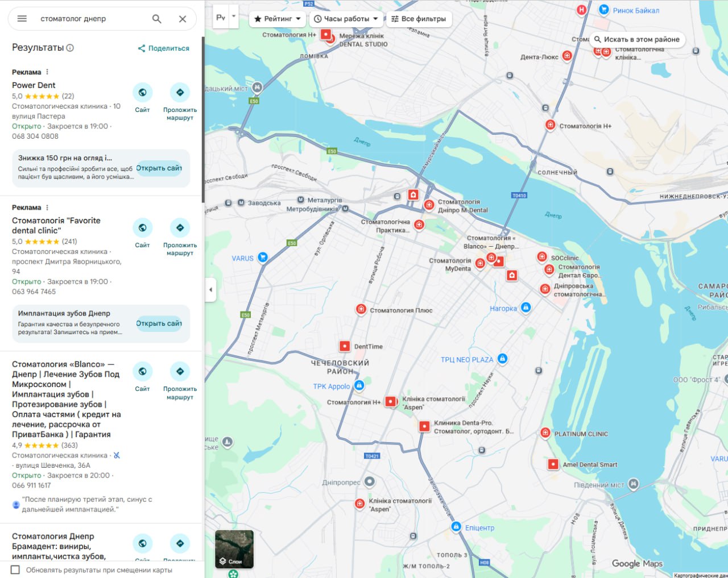Image resolution: width=728 pixels, height=578 pixels.
Task: Open the Часы работы dropdown
Action: click(346, 18)
